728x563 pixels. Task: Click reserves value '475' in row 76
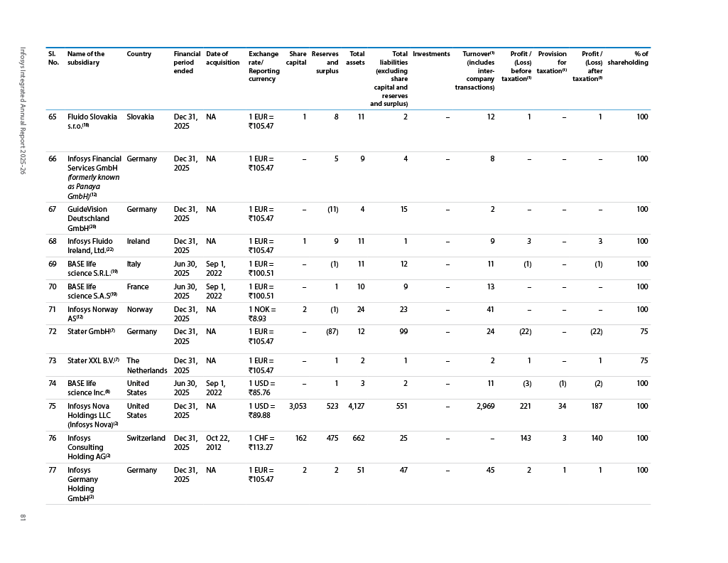point(332,438)
